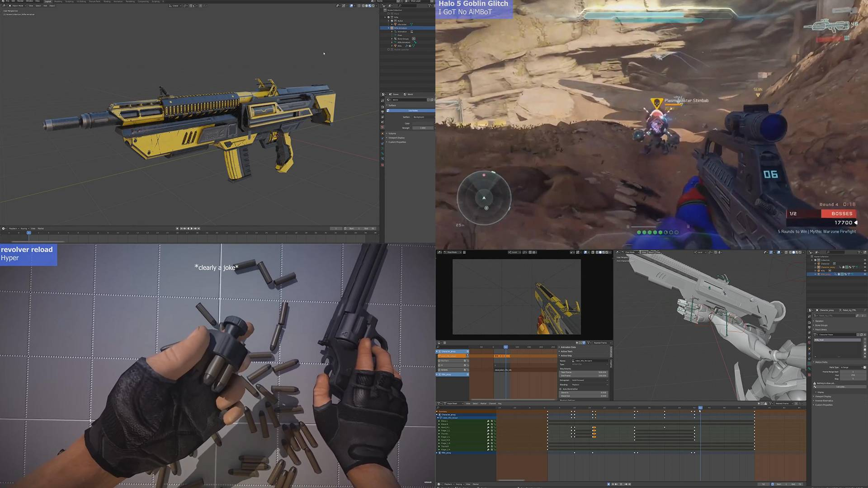Toggle the Bullet collection checkbox in the outliner
The width and height of the screenshot is (868, 488).
(x=392, y=21)
